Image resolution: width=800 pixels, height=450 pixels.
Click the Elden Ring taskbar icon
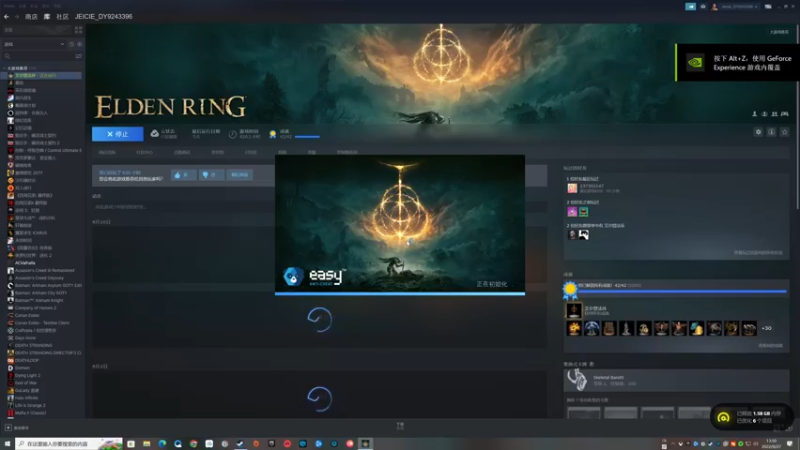pyautogui.click(x=365, y=444)
